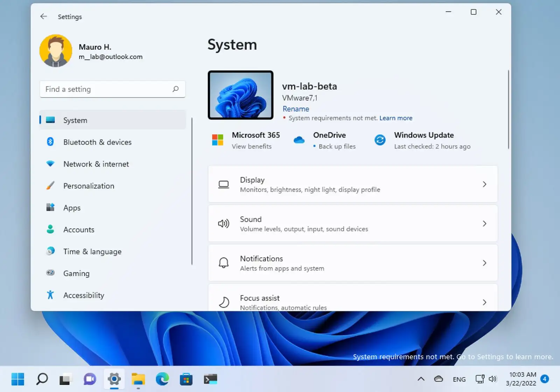Open the Windows Terminal taskbar icon
This screenshot has width=560, height=392.
[210, 379]
